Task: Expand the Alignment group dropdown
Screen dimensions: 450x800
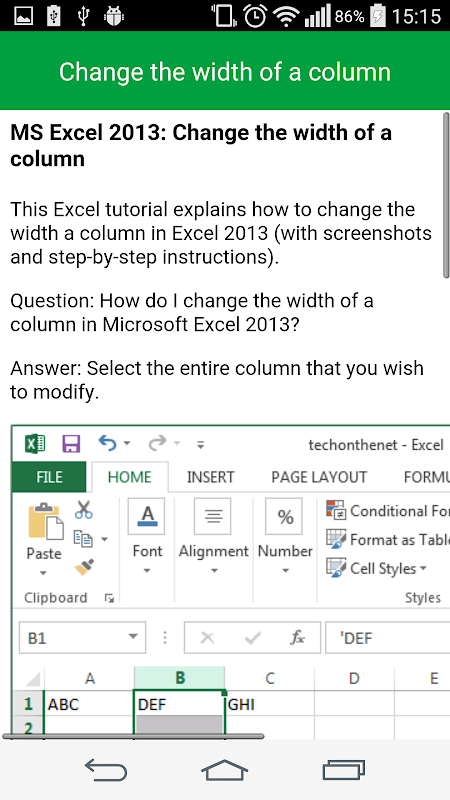Action: point(214,570)
